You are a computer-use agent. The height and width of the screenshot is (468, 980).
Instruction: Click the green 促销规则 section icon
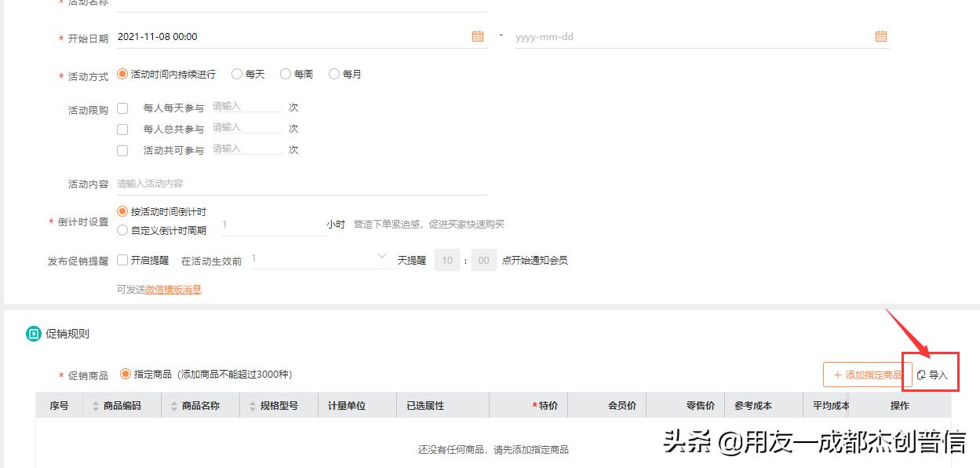point(31,333)
